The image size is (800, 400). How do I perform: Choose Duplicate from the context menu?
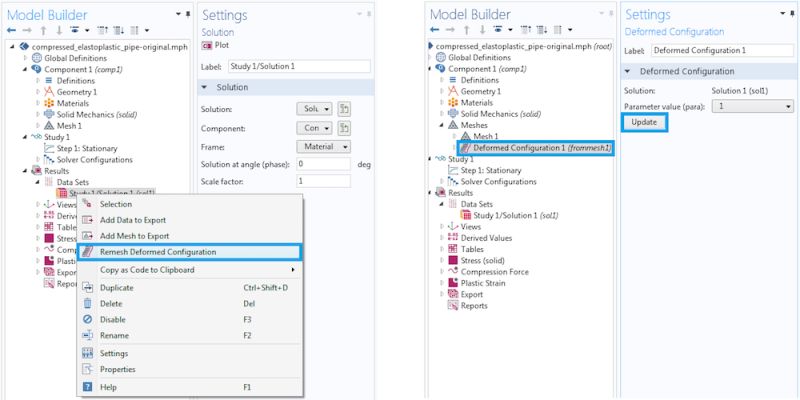pos(190,288)
